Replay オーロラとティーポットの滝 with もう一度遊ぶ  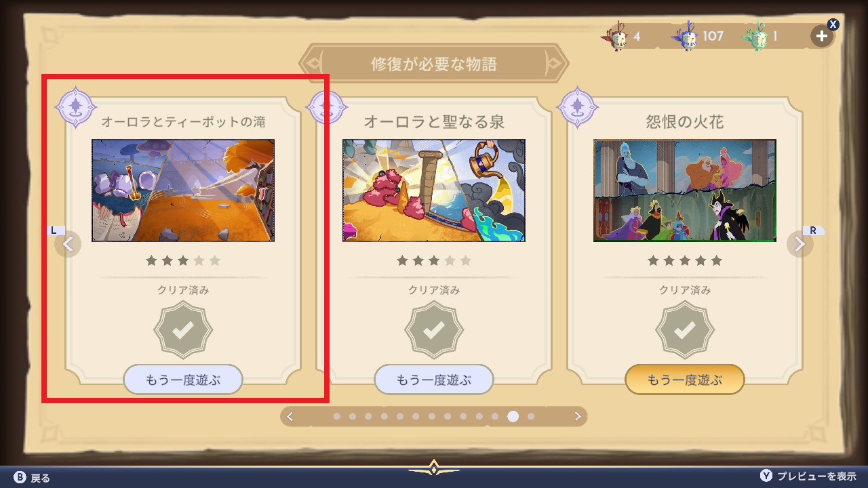(183, 380)
